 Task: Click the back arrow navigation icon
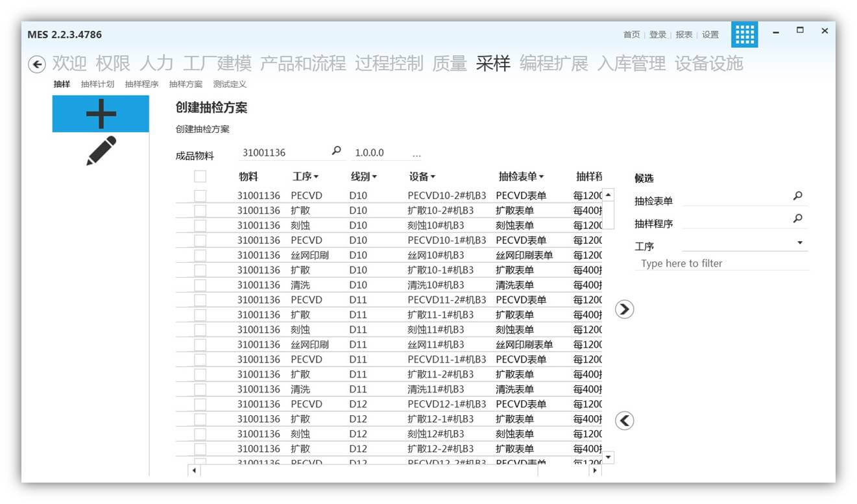tap(37, 64)
